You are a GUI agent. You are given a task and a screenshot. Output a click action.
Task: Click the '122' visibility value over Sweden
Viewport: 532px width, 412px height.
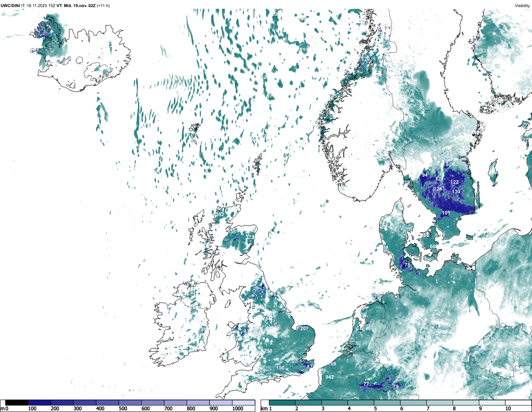pos(455,182)
